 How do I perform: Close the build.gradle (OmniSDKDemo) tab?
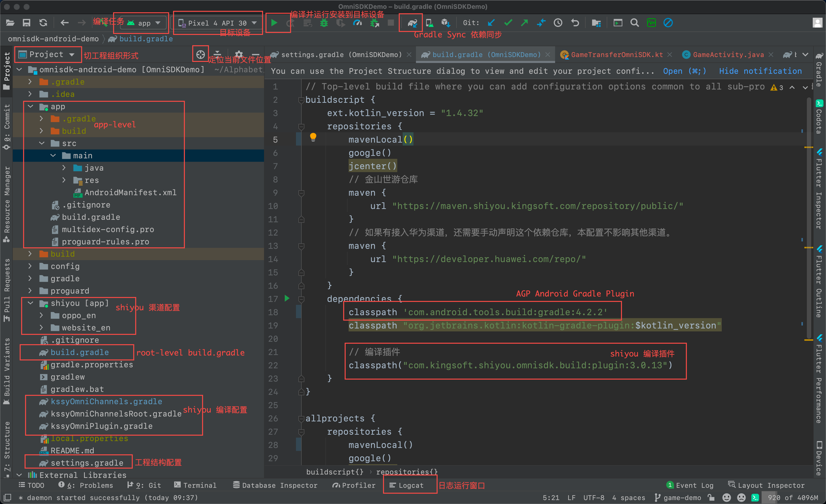click(547, 54)
